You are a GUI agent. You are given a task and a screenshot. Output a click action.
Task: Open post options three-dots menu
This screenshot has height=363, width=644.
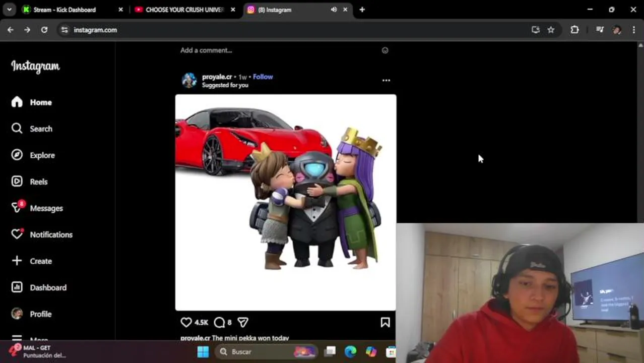click(386, 80)
